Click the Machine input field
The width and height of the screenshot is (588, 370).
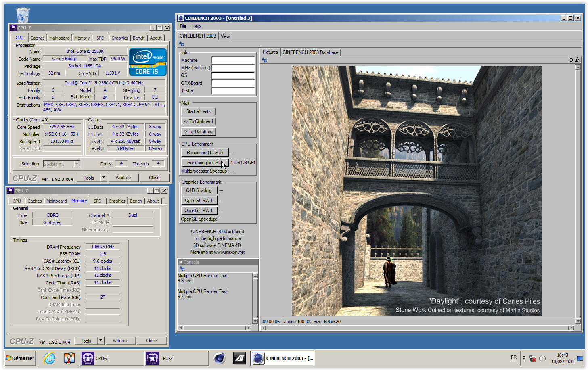point(233,60)
